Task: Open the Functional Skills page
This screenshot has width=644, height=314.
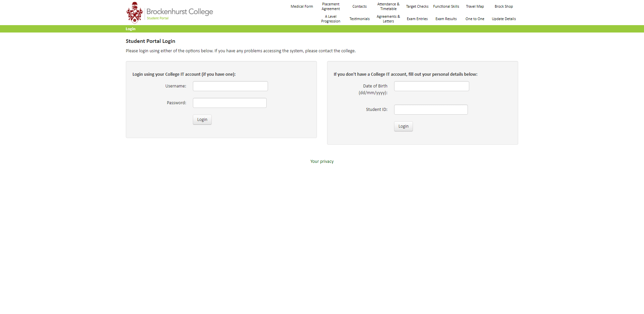Action: pos(446,7)
